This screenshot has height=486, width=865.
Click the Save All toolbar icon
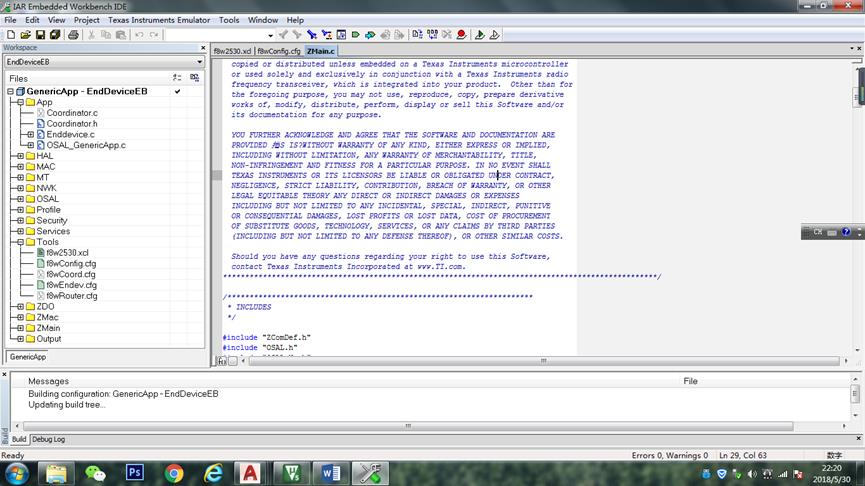click(55, 35)
